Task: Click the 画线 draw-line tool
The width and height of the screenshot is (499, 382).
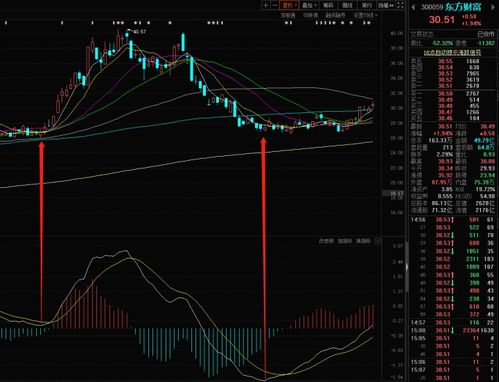Action: click(347, 5)
